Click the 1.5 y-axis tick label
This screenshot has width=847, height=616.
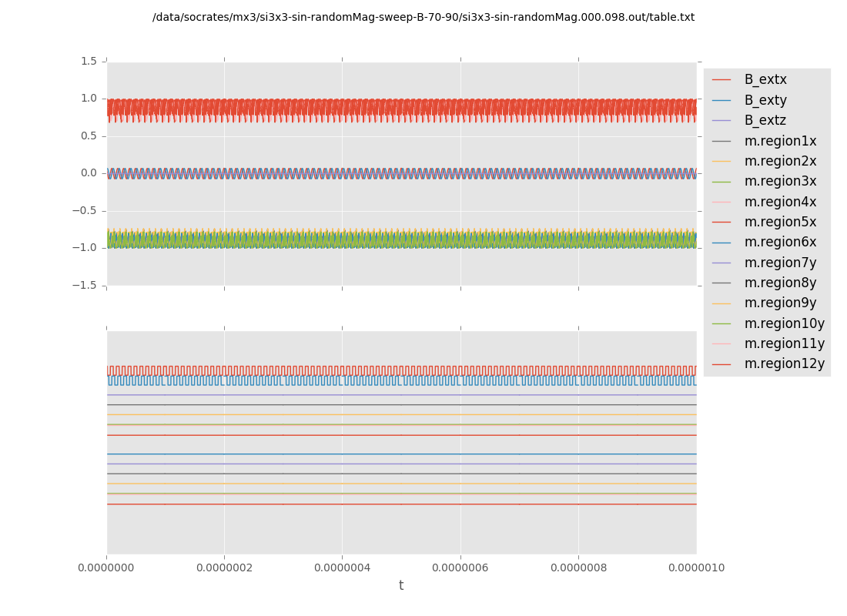[x=87, y=61]
